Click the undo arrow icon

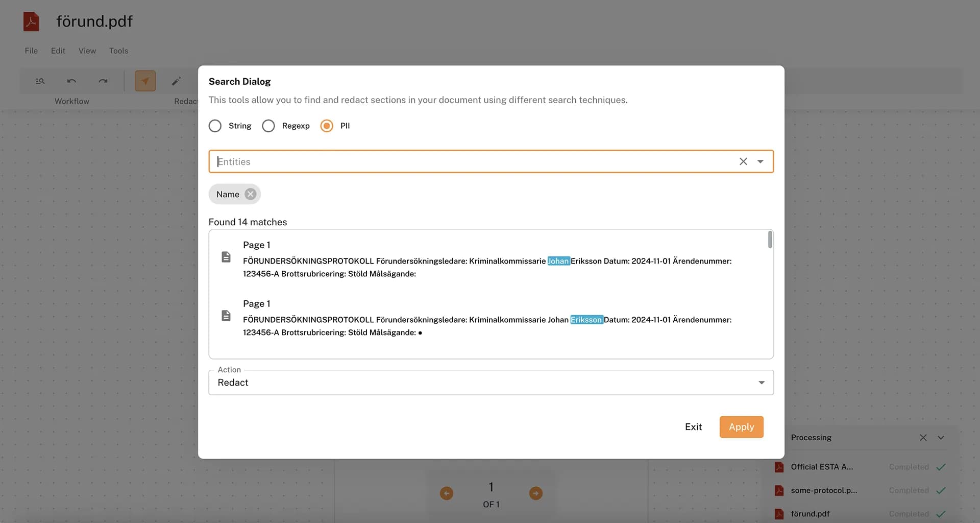(71, 81)
